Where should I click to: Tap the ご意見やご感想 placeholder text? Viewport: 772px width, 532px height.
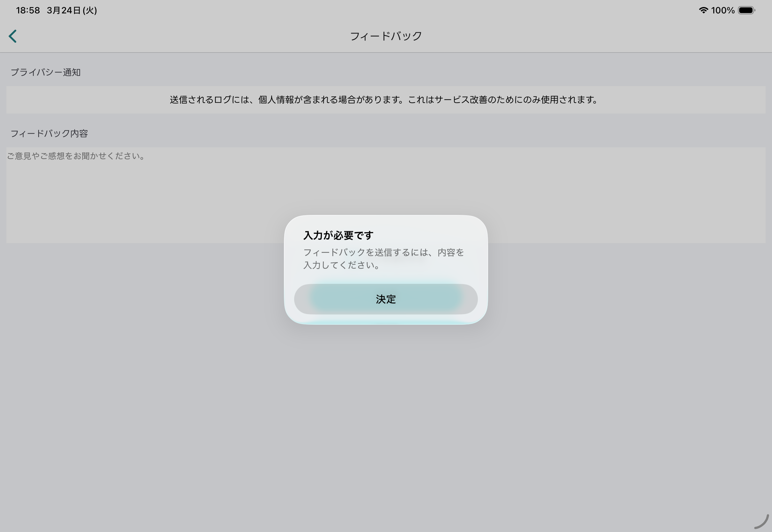(x=76, y=156)
